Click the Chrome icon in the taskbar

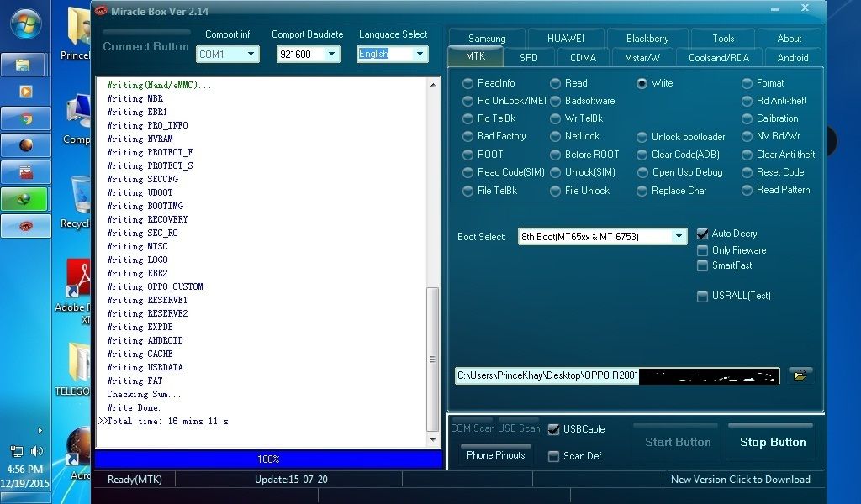click(x=25, y=119)
